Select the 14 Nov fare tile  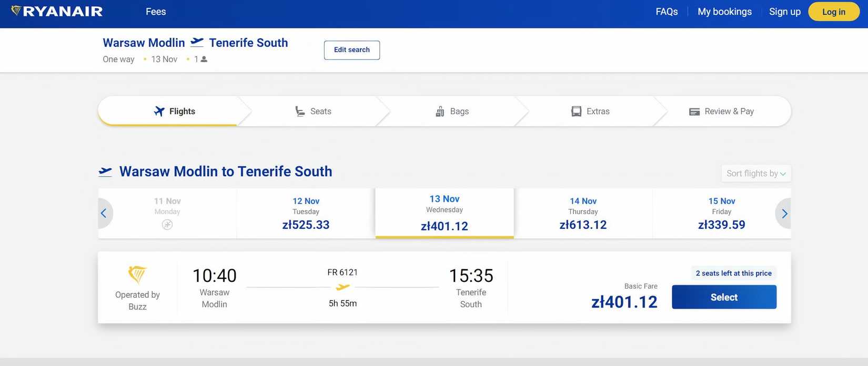click(x=583, y=213)
